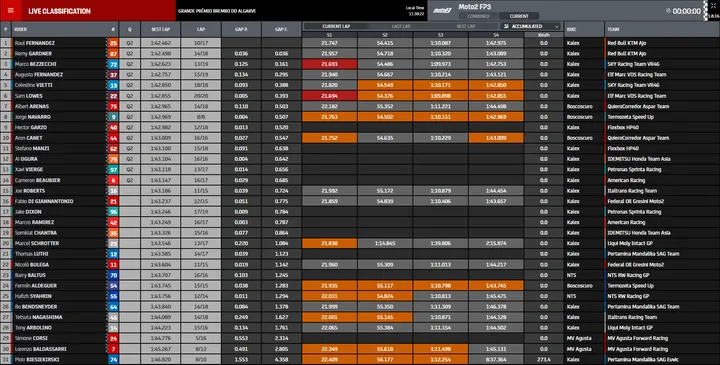Click the Moto2 logo icon
This screenshot has height=365, width=720.
[443, 11]
